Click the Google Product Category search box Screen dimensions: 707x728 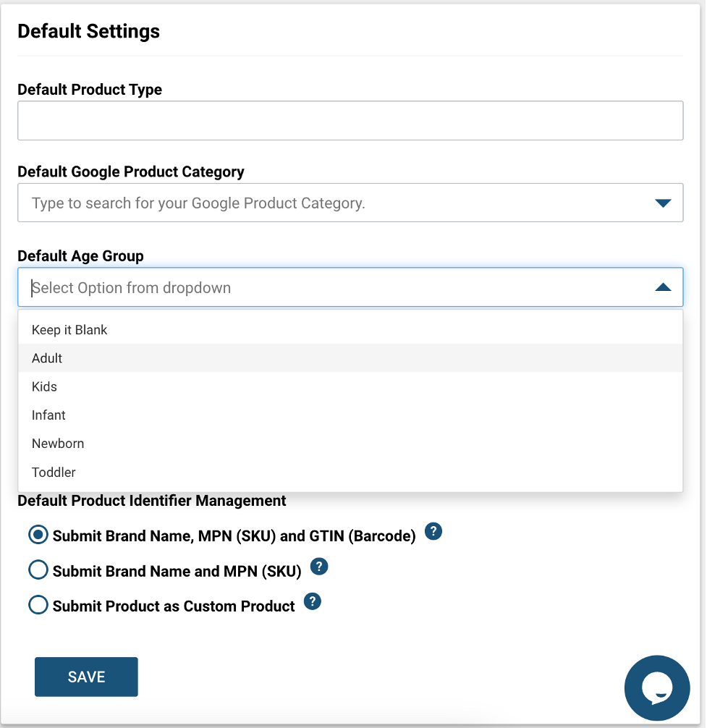click(350, 203)
